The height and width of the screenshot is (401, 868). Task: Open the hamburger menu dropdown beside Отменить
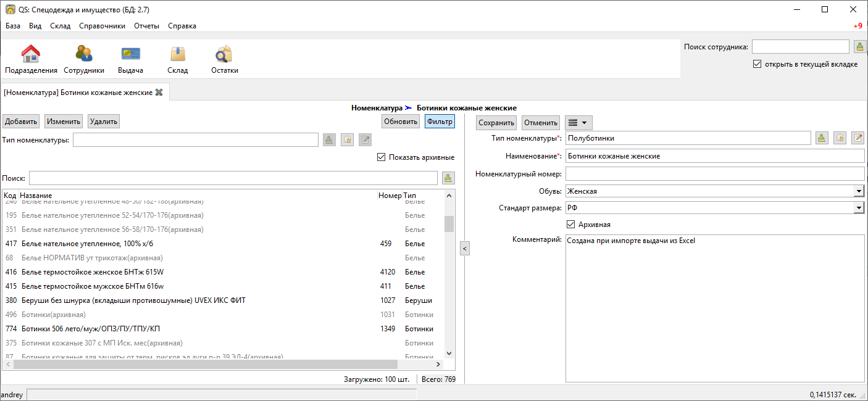pos(578,123)
